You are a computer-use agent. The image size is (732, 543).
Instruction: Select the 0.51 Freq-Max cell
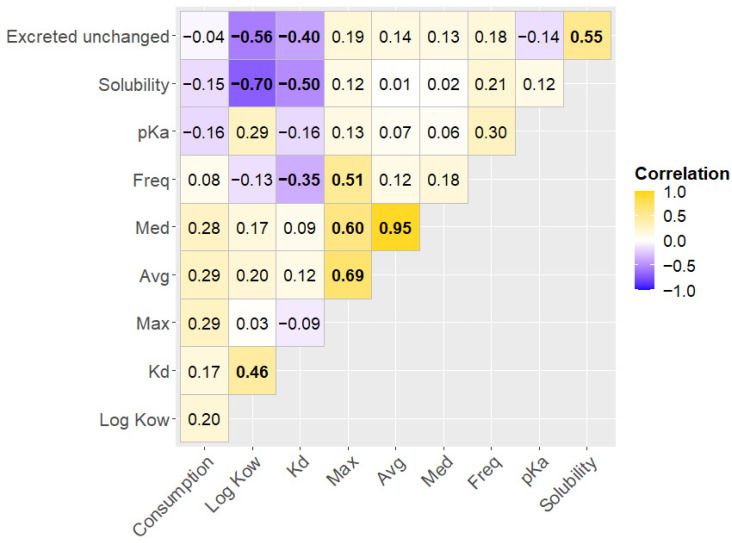[348, 179]
